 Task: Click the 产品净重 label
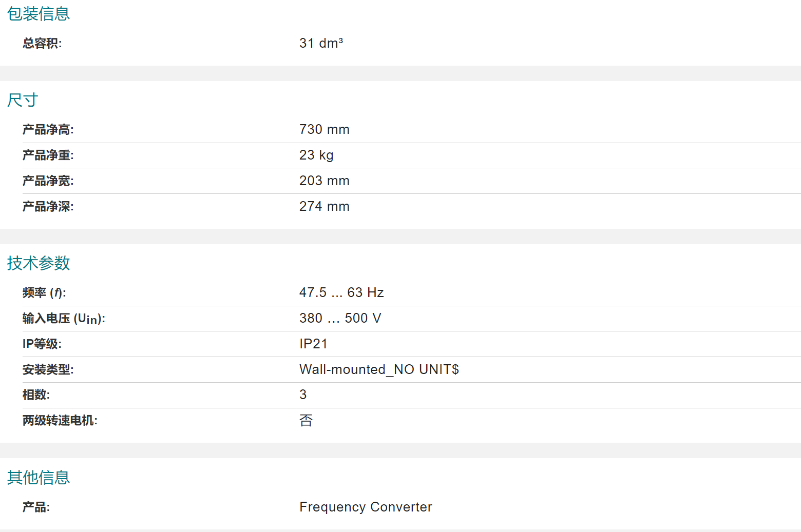click(48, 155)
